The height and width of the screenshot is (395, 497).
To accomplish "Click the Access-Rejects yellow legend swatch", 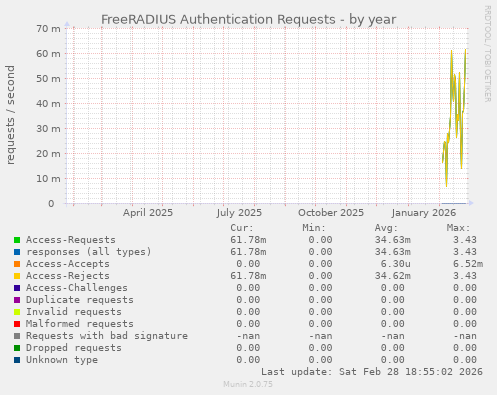I will 17,276.
